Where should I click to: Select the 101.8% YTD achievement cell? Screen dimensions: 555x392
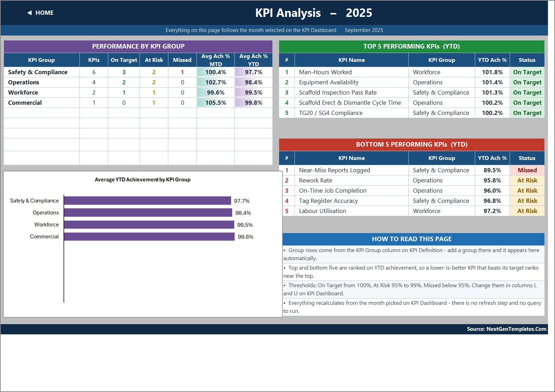pos(492,72)
